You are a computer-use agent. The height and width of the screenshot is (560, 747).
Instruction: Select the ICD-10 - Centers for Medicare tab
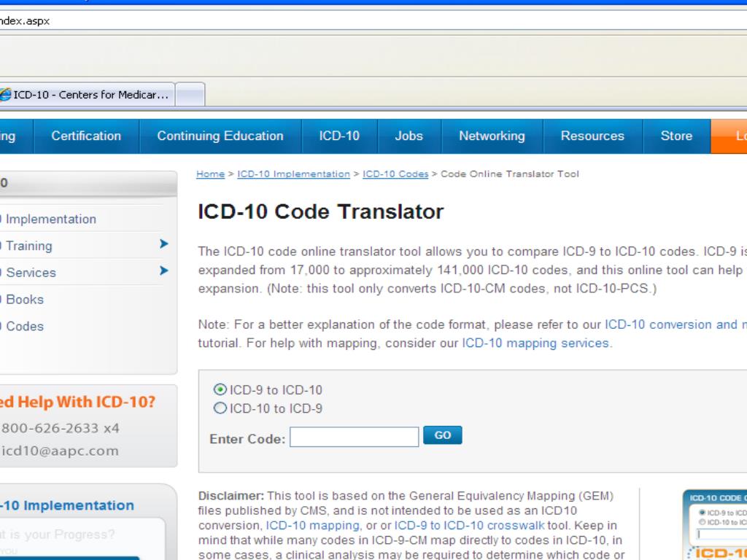click(88, 94)
